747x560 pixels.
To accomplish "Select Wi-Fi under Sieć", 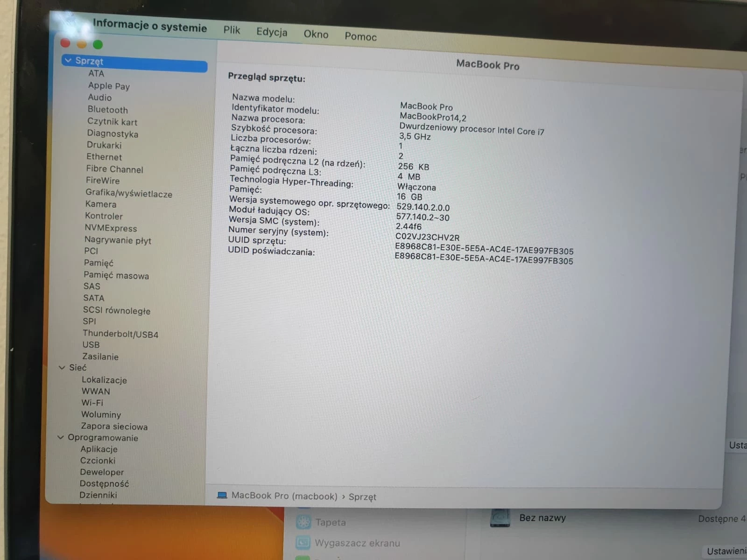I will pyautogui.click(x=92, y=402).
